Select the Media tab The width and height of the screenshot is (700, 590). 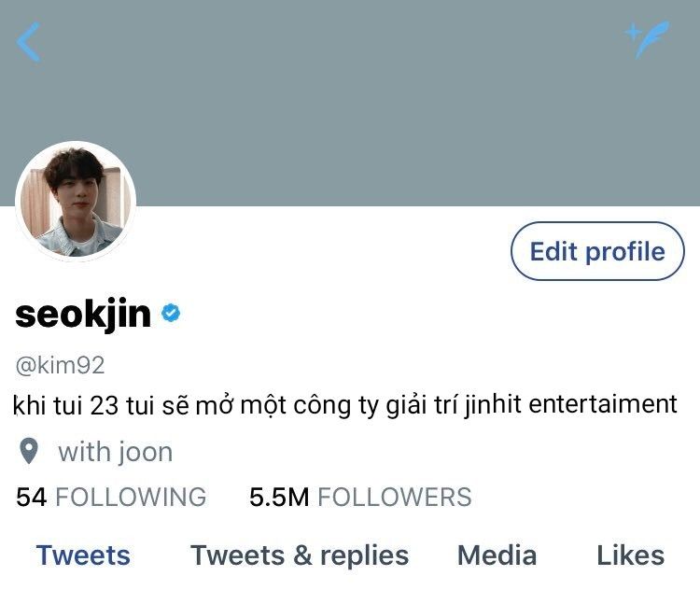[497, 555]
